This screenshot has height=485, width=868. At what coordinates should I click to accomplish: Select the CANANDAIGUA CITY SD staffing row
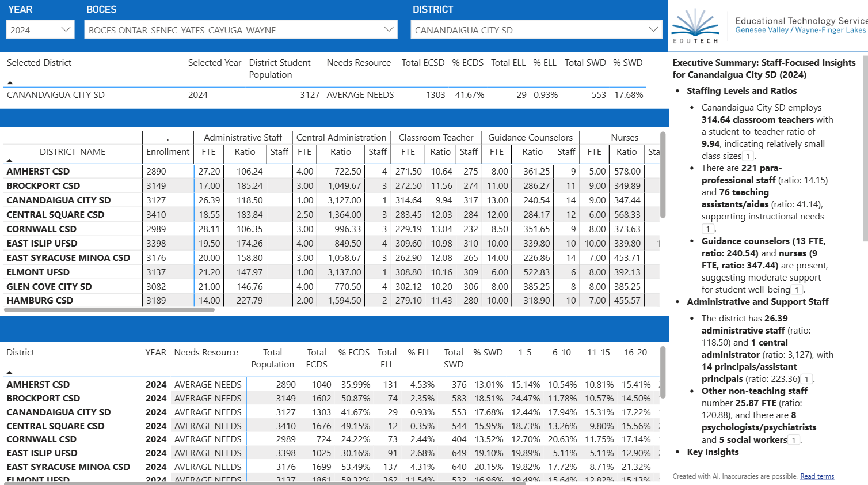point(59,200)
